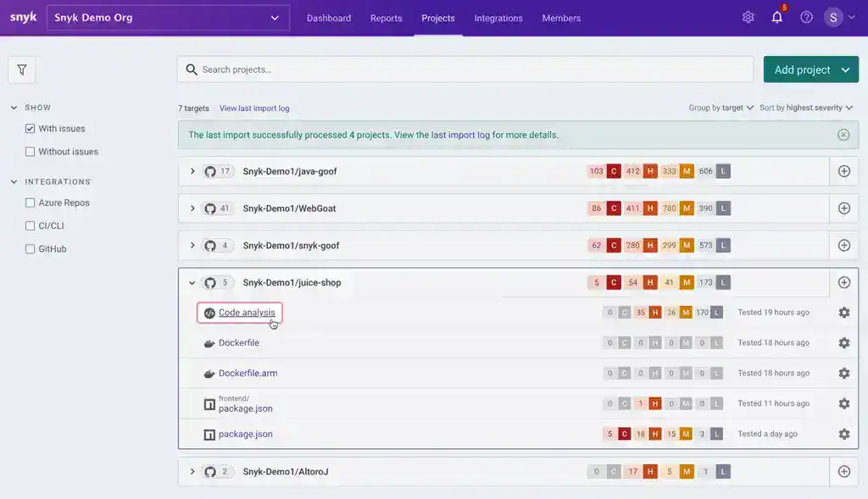The height and width of the screenshot is (499, 868).
Task: Open notifications bell icon
Action: click(x=777, y=17)
